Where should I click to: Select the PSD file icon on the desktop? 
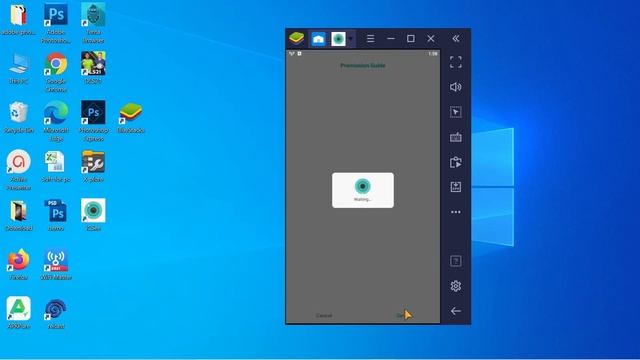pyautogui.click(x=56, y=215)
